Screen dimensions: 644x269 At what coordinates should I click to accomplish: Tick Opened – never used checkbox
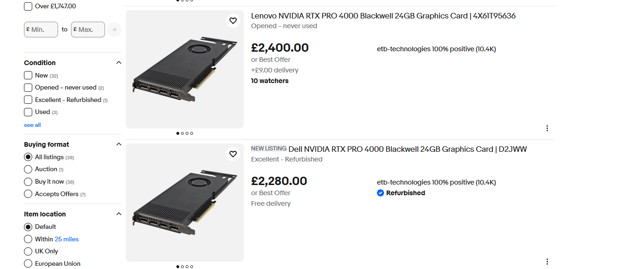coord(28,88)
